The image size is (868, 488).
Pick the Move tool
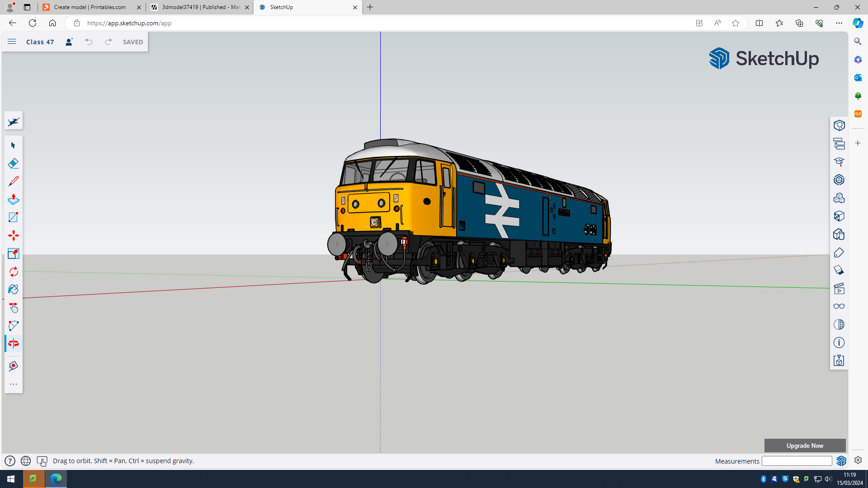[x=13, y=235]
